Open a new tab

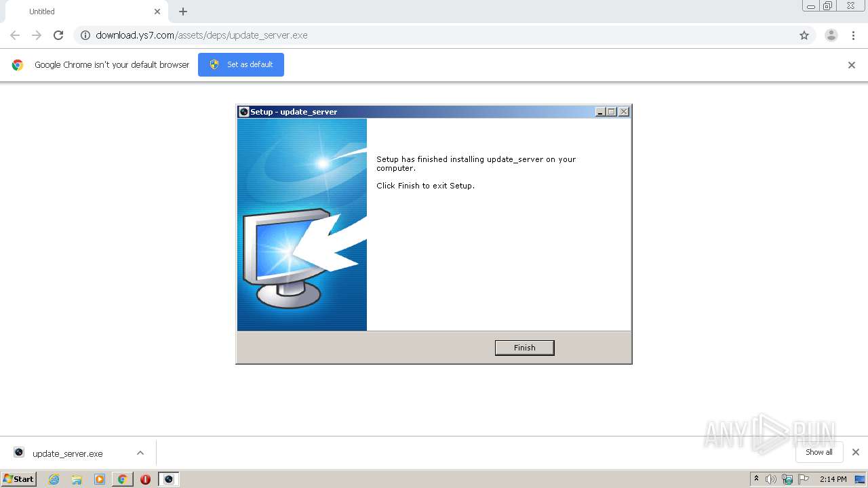[183, 12]
